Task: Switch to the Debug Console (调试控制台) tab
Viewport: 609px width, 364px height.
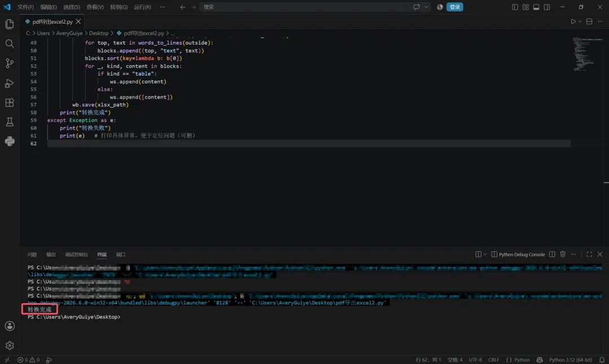Action: 77,255
